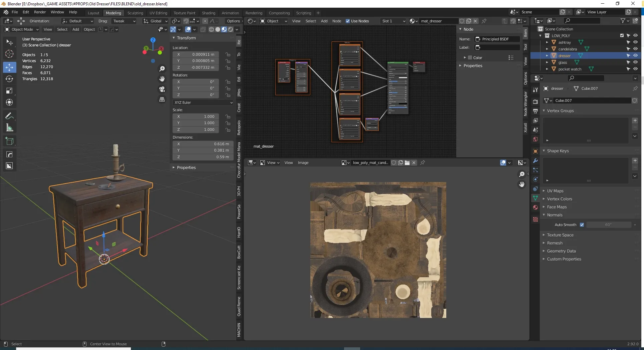This screenshot has height=350, width=644.
Task: Open Material properties tab
Action: coord(535,207)
